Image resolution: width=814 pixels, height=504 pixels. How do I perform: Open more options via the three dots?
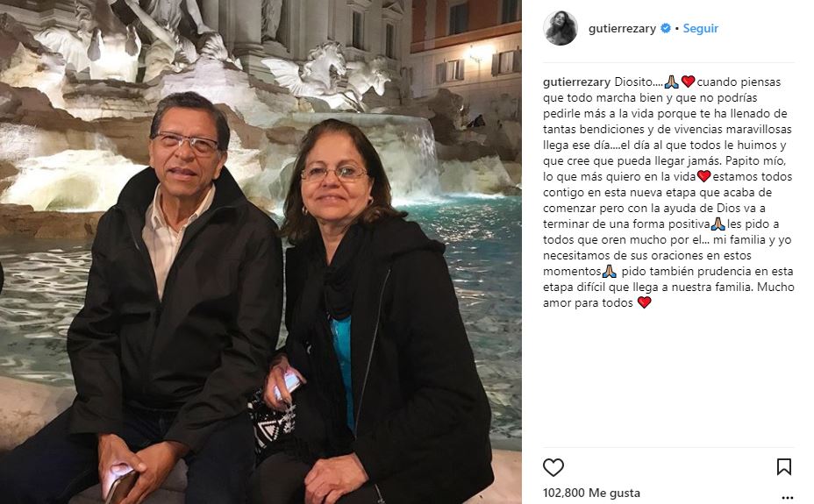point(787,498)
